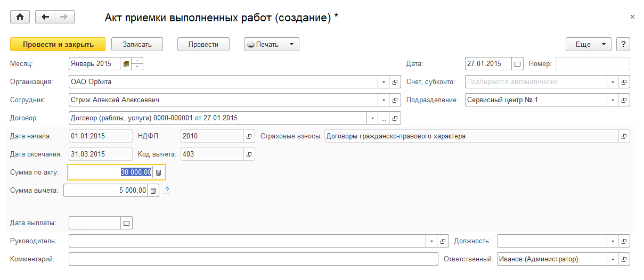Screen dimensions: 644x280
Task: Open calendar picker for Дата field
Action: 517,64
